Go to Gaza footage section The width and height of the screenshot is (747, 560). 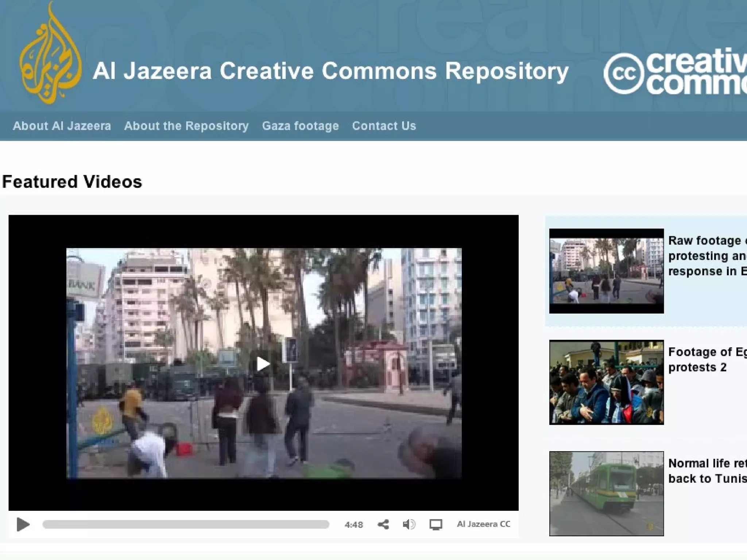[300, 126]
